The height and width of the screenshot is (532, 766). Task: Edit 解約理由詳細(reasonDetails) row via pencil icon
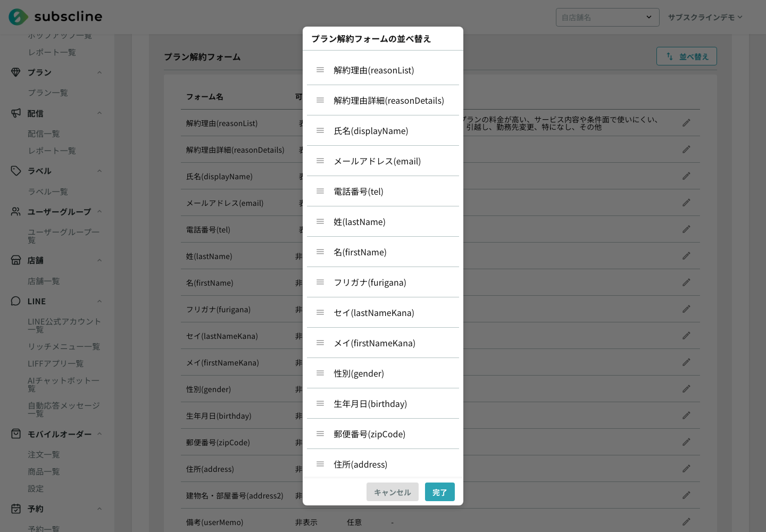(x=686, y=149)
